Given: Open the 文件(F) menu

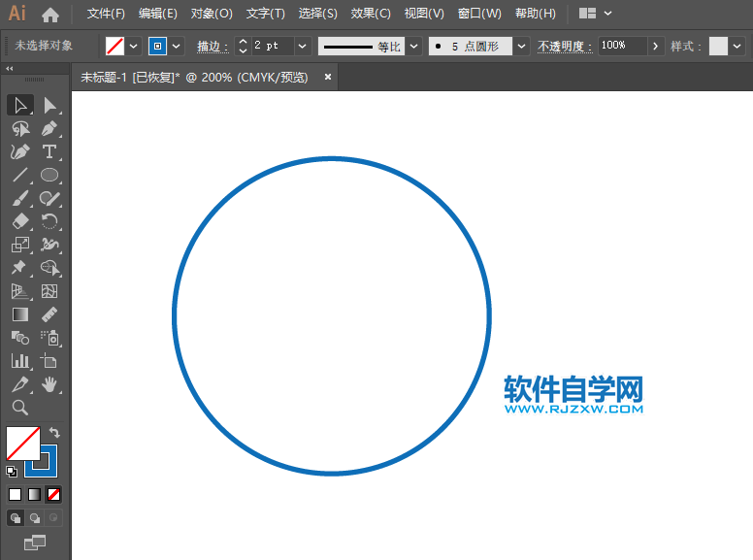Looking at the screenshot, I should click(x=106, y=14).
